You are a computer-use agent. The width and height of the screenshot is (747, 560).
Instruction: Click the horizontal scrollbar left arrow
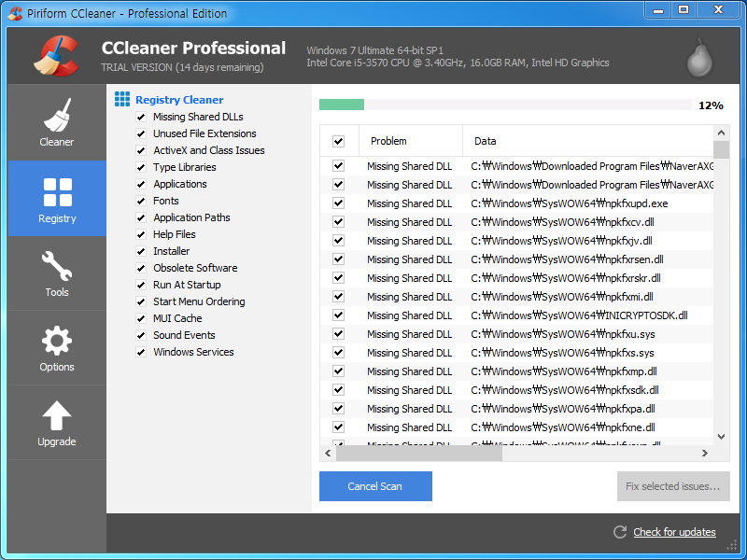point(328,454)
